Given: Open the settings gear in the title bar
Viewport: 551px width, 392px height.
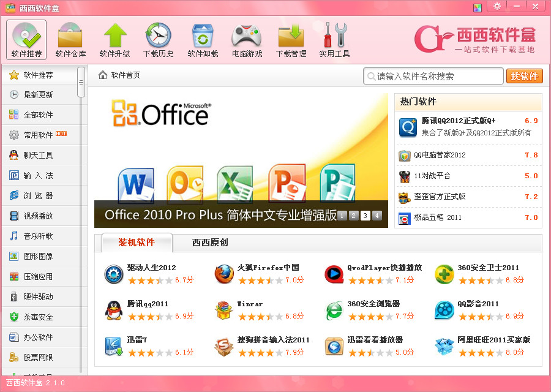Looking at the screenshot, I should tap(497, 7).
